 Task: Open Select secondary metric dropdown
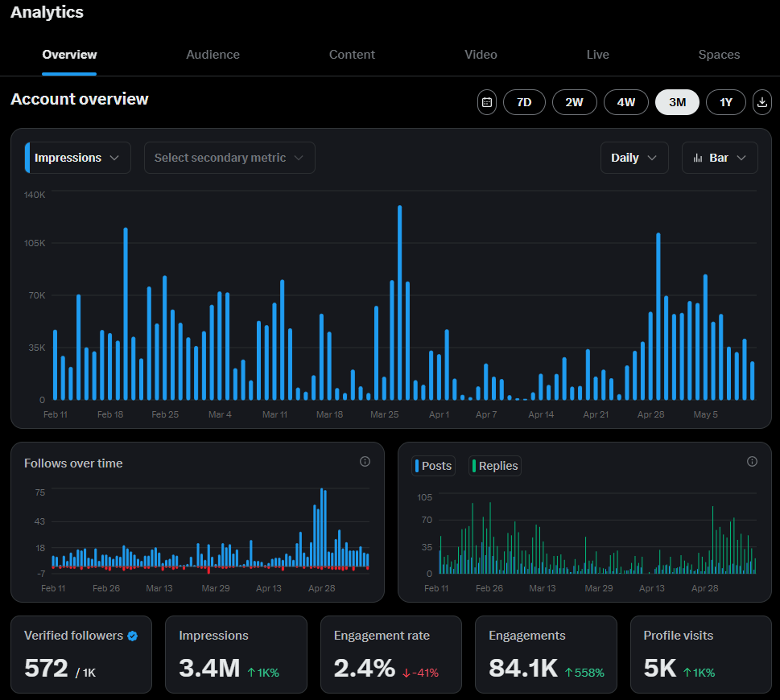(x=229, y=158)
